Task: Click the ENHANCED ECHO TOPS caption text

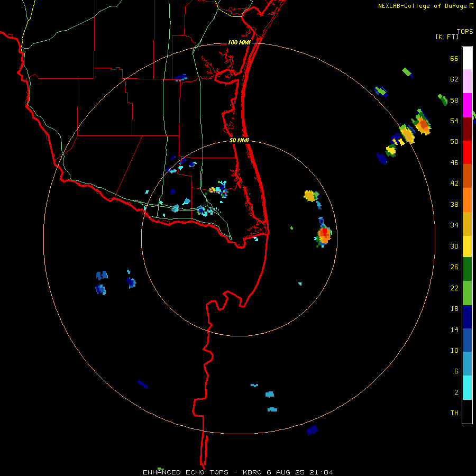Action: click(x=186, y=472)
